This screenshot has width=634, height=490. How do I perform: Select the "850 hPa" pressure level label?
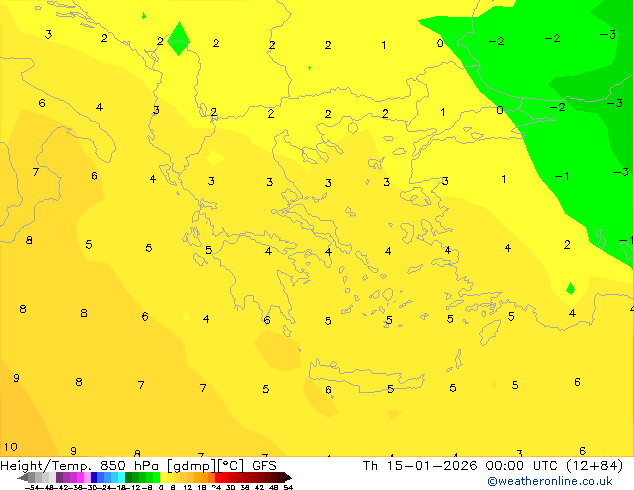[x=129, y=466]
